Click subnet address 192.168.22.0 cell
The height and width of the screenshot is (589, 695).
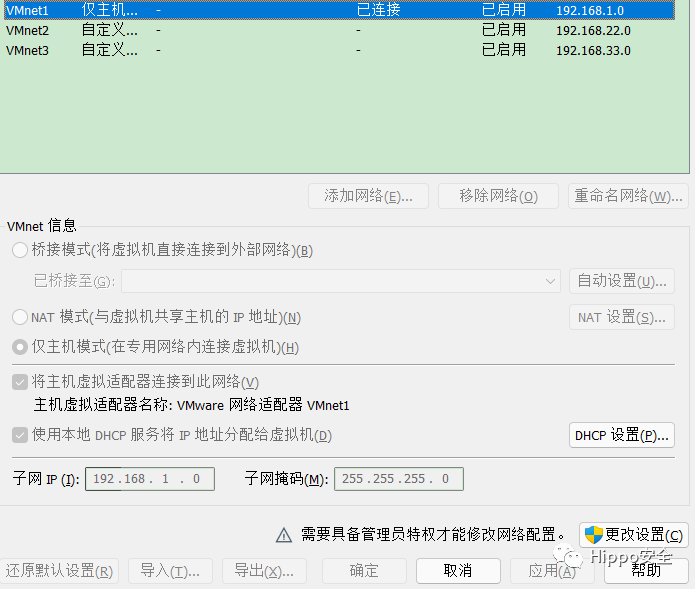pos(593,30)
